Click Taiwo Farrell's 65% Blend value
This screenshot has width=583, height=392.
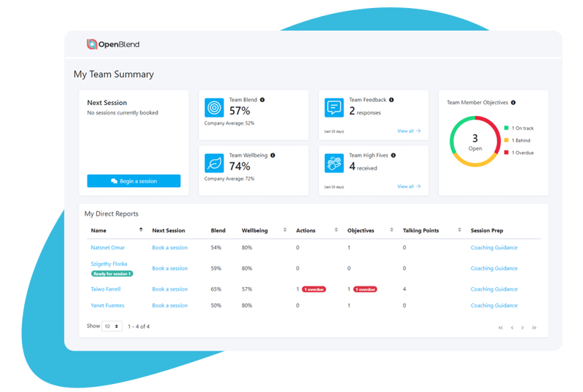tap(216, 289)
